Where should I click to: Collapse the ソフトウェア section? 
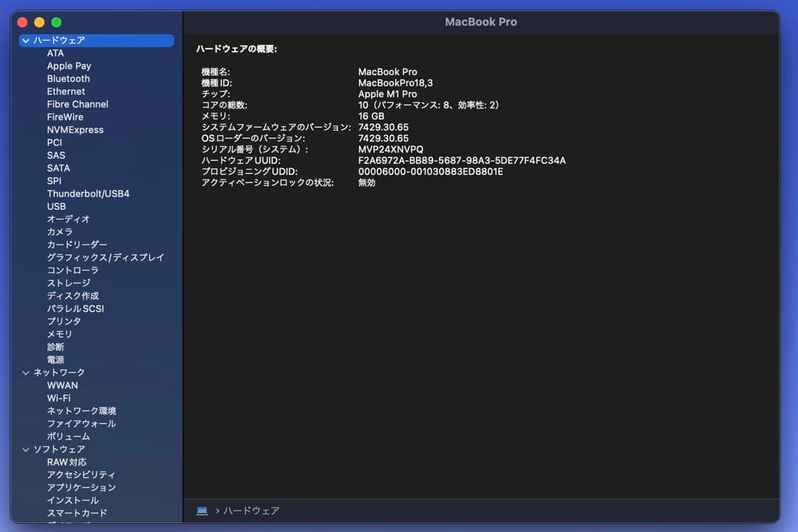[x=26, y=449]
